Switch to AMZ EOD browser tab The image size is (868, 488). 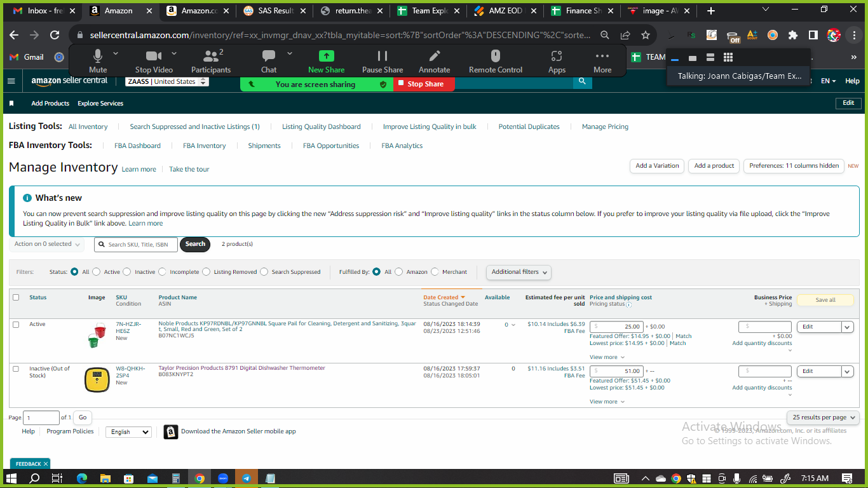click(x=505, y=11)
